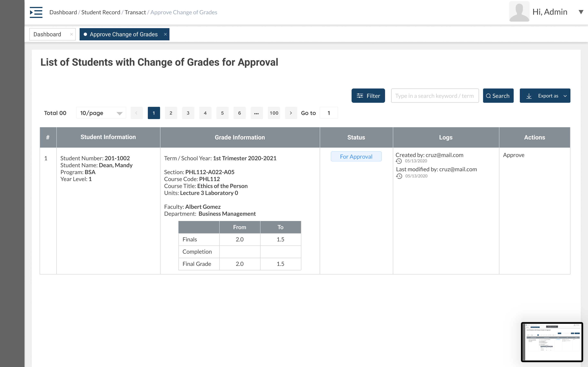Select the Approve Change of Grades tab

pyautogui.click(x=124, y=34)
